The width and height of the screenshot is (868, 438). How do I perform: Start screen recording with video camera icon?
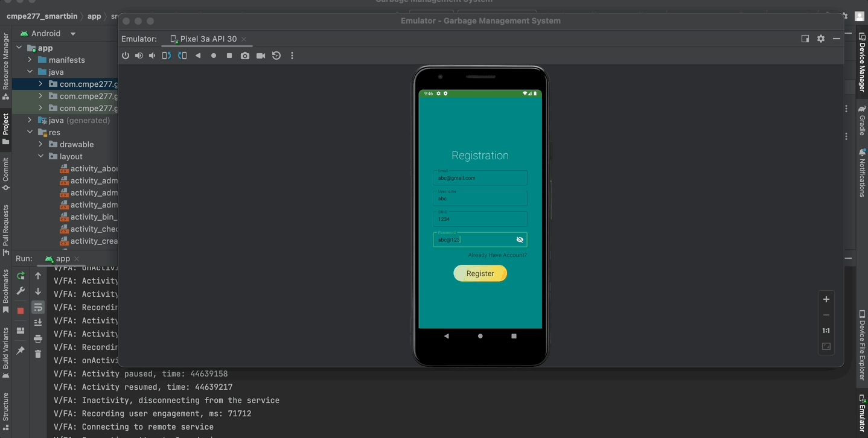(x=261, y=56)
